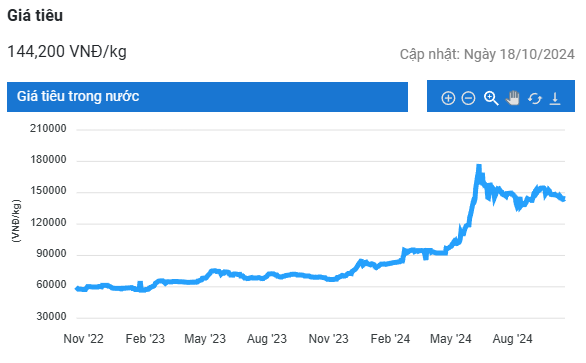This screenshot has width=586, height=363.
Task: Click the zoom in plus icon
Action: pos(448,98)
